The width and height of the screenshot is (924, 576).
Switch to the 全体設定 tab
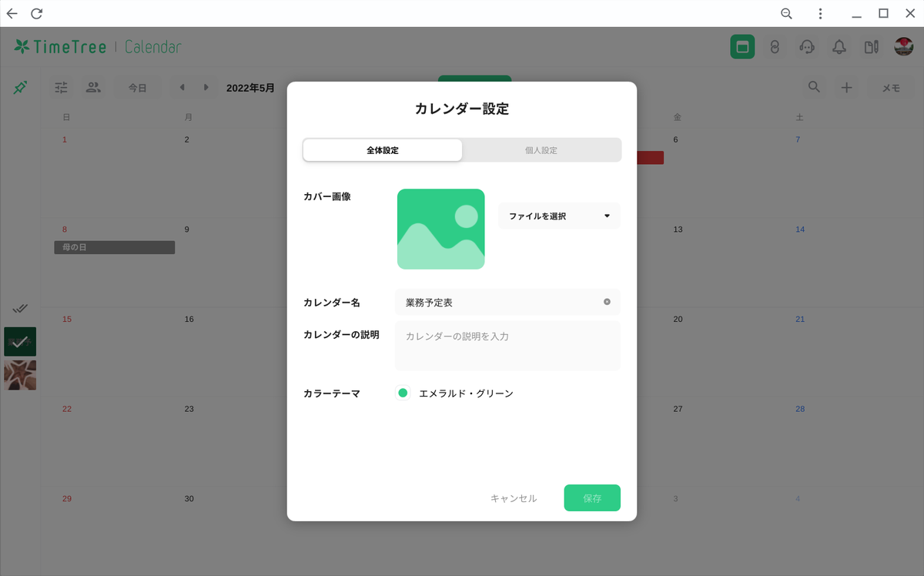click(x=383, y=150)
